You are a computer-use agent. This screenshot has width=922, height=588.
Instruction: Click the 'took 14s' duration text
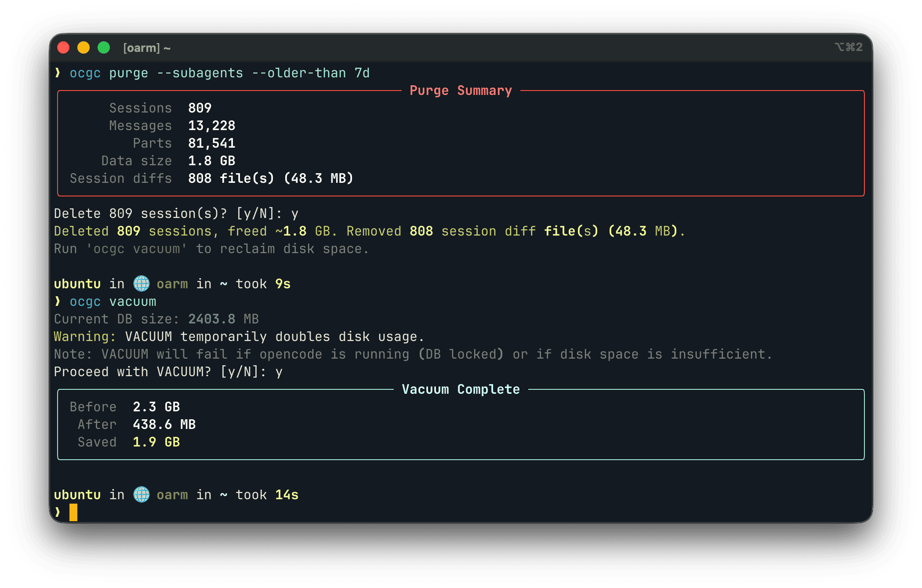pyautogui.click(x=267, y=495)
